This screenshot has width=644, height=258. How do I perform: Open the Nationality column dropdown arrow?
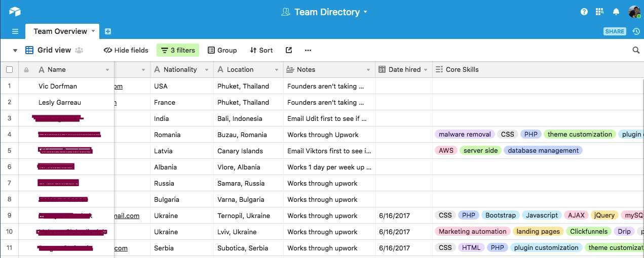pyautogui.click(x=207, y=70)
